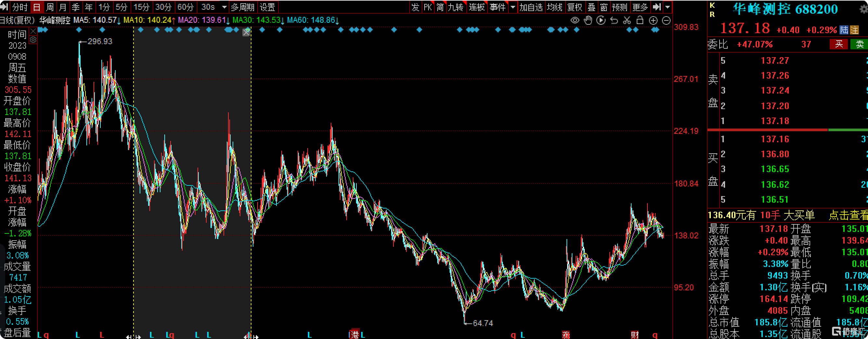Switch to the 15分 chart period
This screenshot has width=868, height=339.
click(141, 7)
